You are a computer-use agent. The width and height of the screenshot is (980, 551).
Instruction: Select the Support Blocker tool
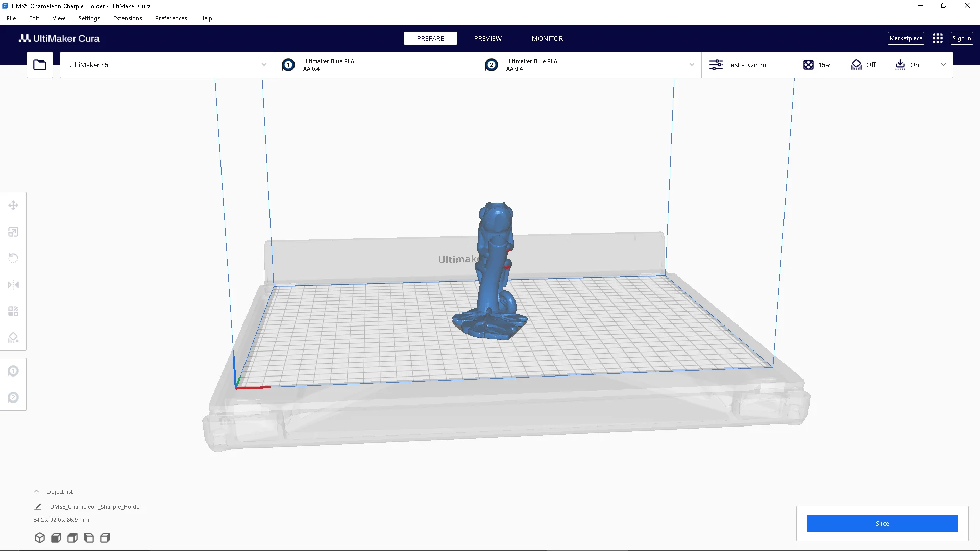13,338
